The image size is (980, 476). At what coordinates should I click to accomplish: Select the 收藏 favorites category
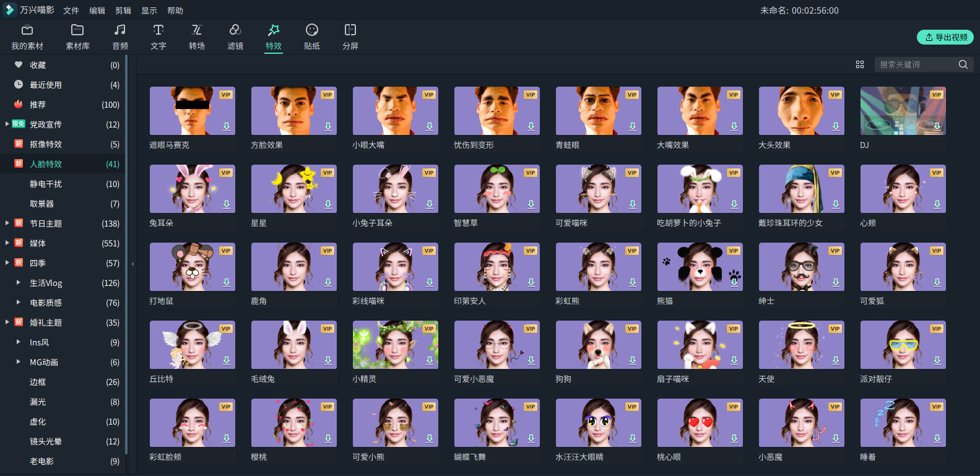point(63,65)
